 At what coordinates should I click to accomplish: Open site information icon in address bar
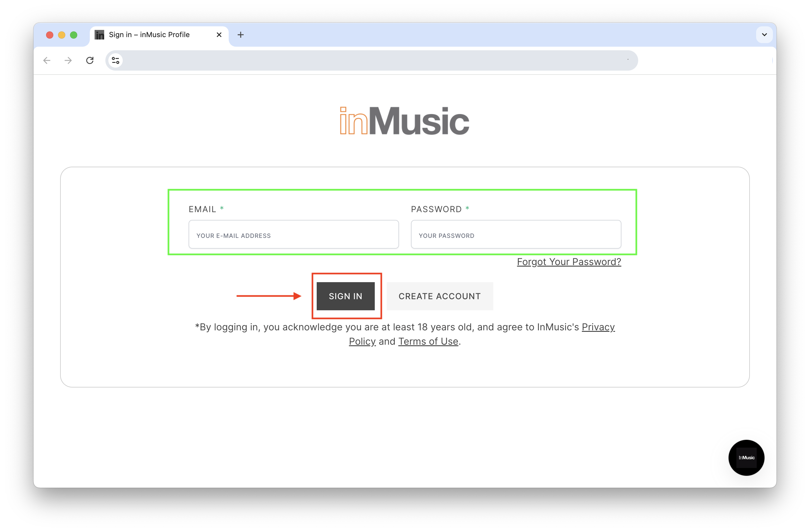point(116,60)
